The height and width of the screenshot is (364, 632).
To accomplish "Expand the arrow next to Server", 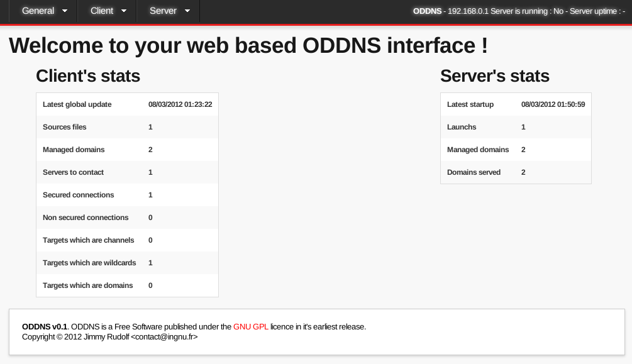I will point(187,11).
